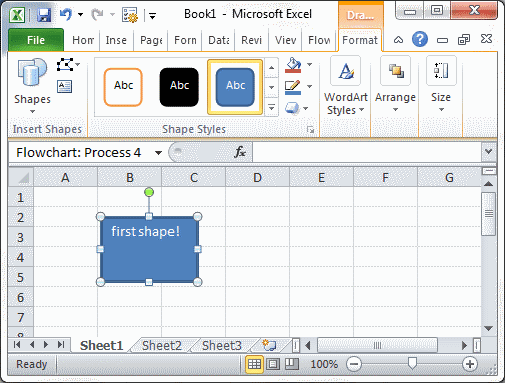Open the Excel application icon menu

17,15
